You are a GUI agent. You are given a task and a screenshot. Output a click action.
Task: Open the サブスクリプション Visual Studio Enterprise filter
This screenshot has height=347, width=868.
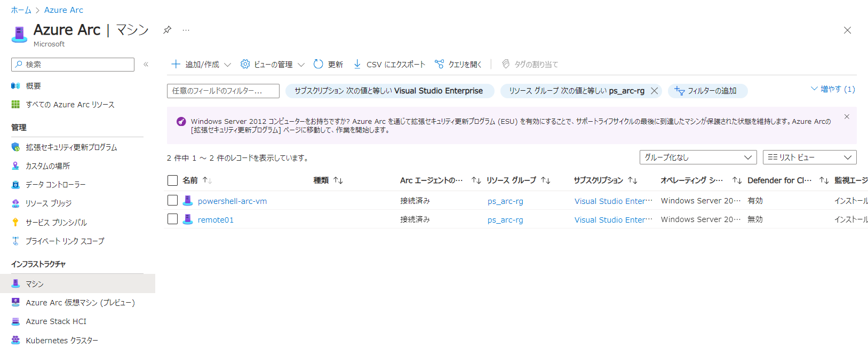389,91
